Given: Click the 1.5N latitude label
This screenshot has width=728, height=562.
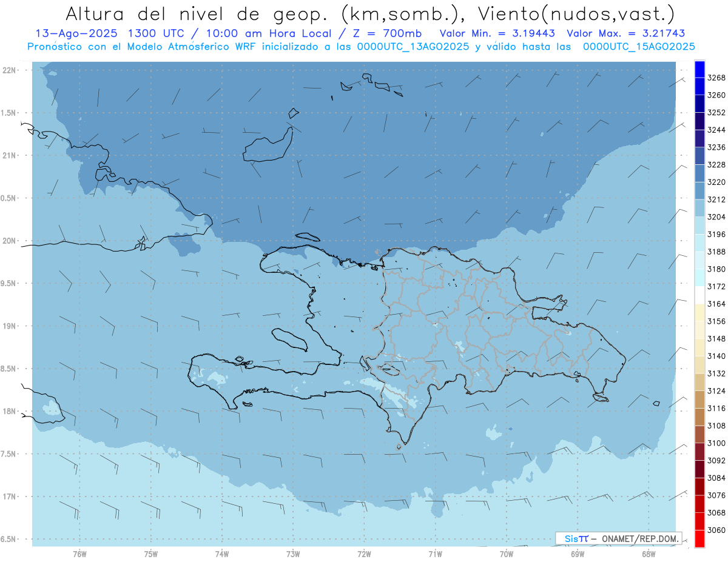Looking at the screenshot, I should coord(8,113).
